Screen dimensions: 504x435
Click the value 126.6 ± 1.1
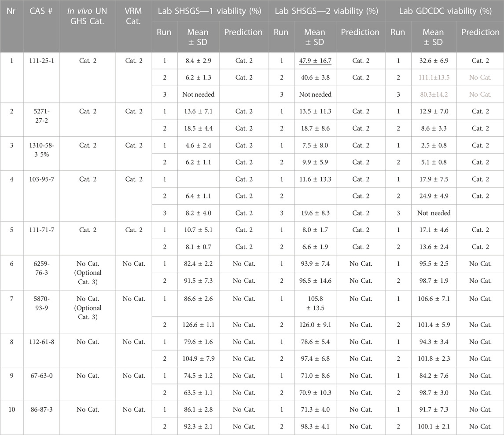click(199, 325)
